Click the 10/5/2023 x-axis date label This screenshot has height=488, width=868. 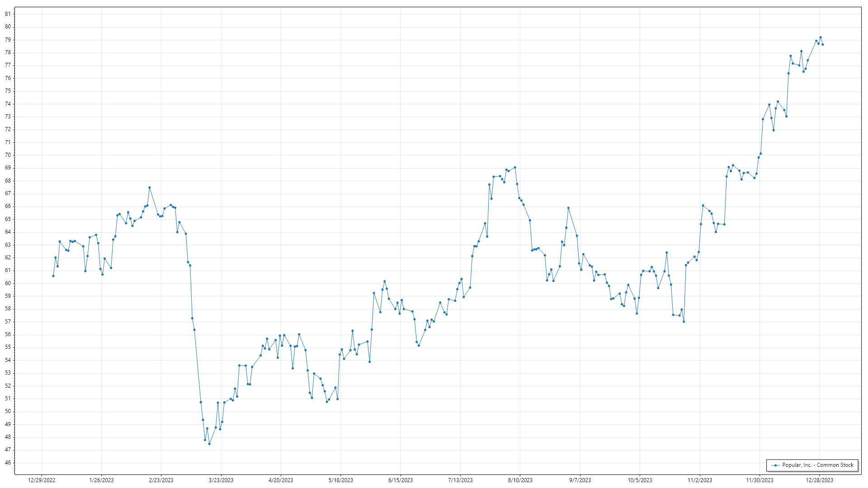tap(640, 480)
